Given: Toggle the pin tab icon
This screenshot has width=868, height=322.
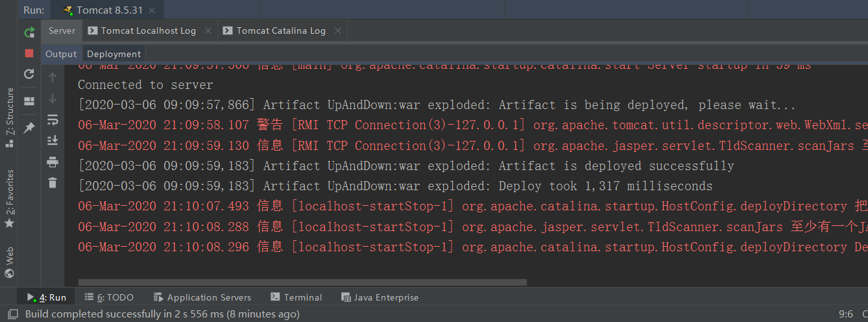Looking at the screenshot, I should pos(29,129).
